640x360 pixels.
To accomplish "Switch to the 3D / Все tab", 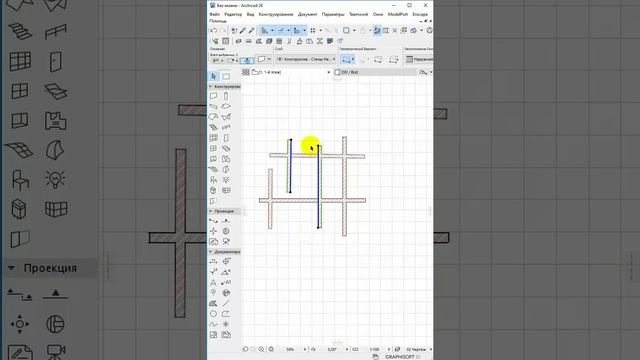I will click(x=375, y=72).
